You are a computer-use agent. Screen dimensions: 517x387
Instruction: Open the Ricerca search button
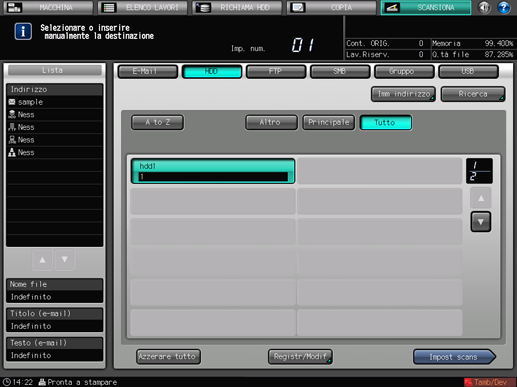473,94
